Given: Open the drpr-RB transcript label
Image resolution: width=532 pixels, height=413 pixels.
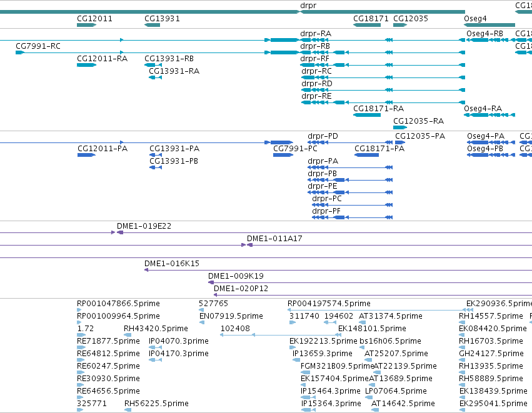Looking at the screenshot, I should click(x=315, y=46).
